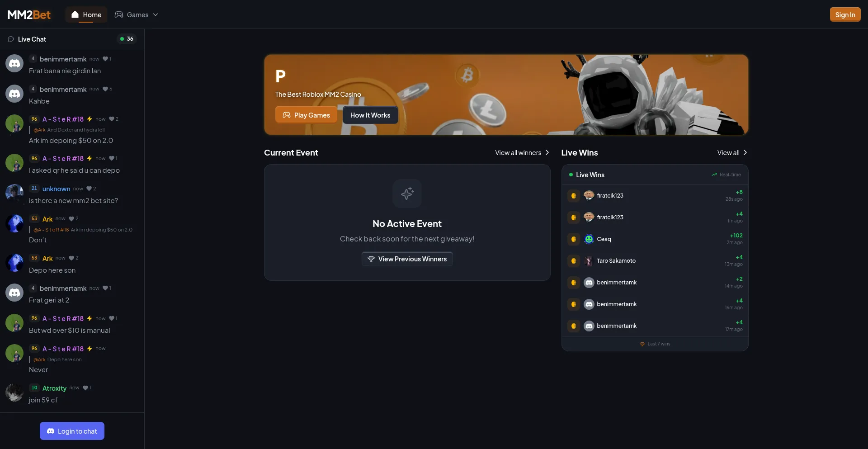Like the 'Firat geri at 2' message

(107, 288)
